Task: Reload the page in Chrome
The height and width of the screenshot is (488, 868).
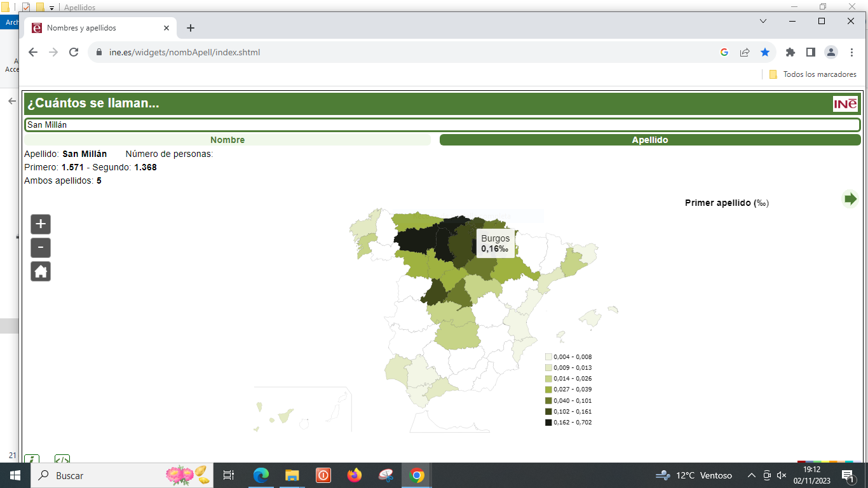Action: [x=74, y=52]
